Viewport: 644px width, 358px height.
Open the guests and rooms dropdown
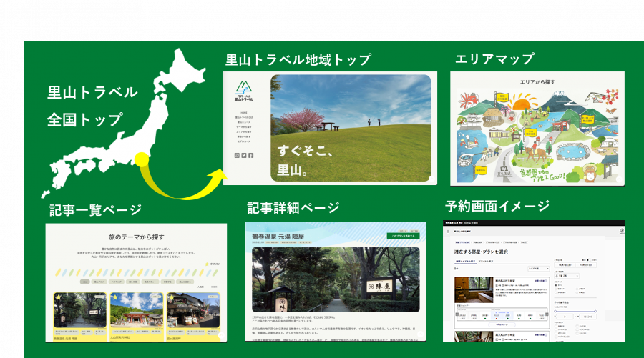567,276
